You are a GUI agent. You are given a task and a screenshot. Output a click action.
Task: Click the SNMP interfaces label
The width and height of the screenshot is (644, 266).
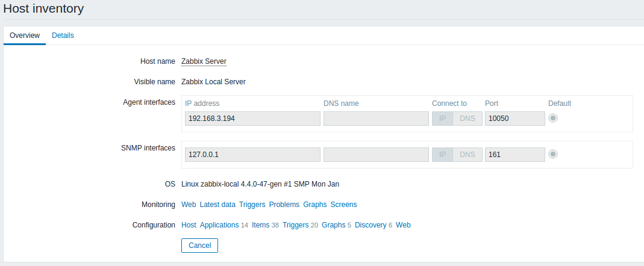tap(148, 148)
